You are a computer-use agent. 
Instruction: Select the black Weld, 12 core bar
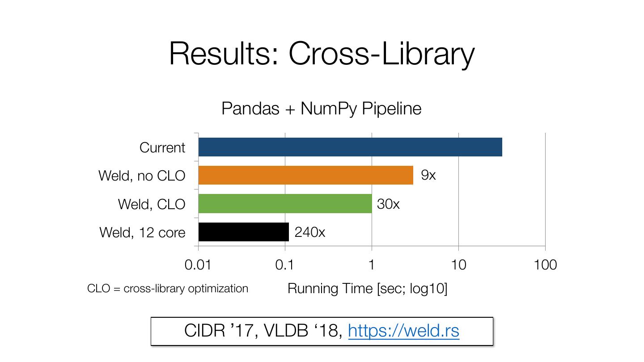[243, 232]
